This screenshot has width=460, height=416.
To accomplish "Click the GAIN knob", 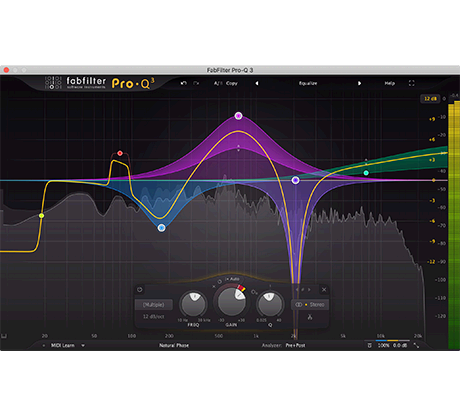I will (x=231, y=302).
